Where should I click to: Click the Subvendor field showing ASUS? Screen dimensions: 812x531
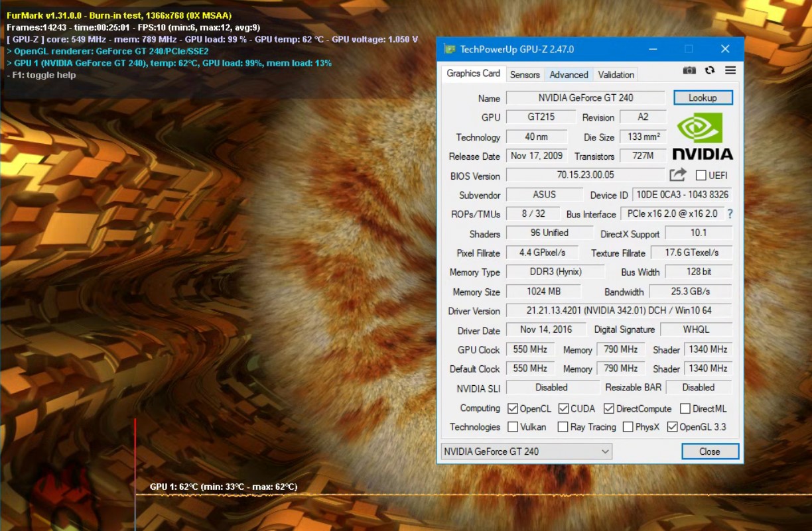545,194
